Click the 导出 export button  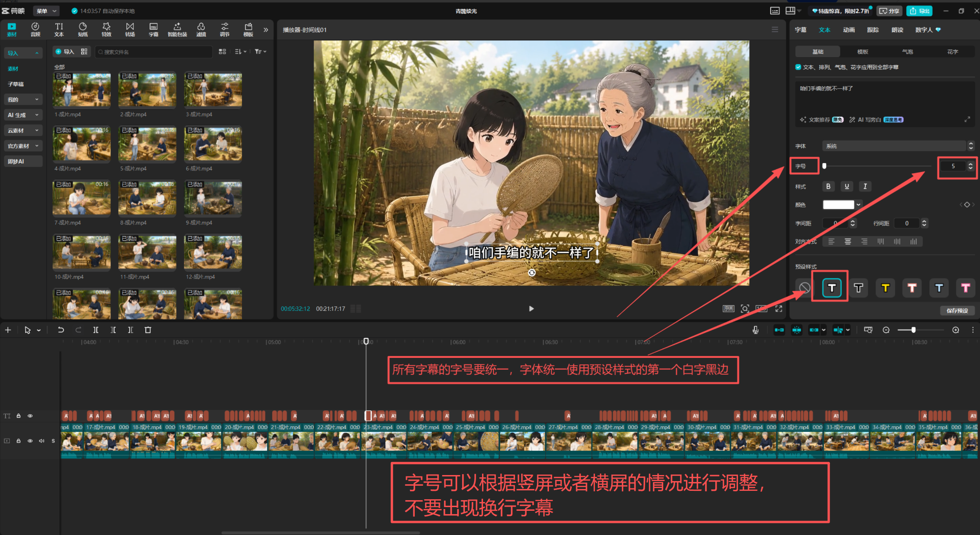[x=919, y=11]
